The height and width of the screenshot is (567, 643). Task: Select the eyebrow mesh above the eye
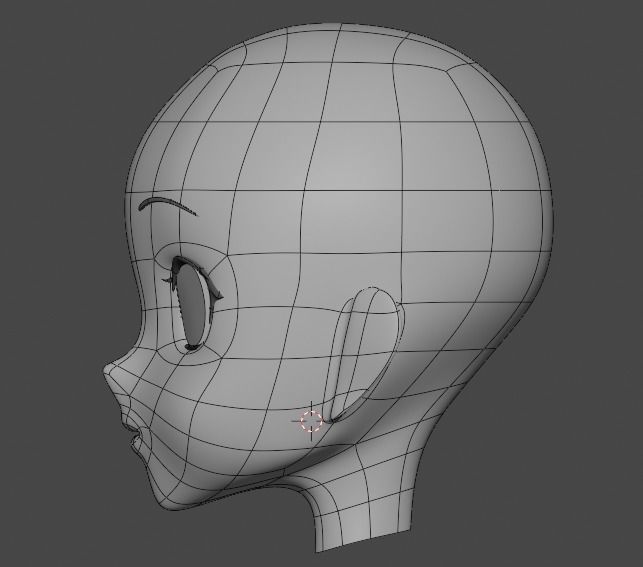point(168,206)
